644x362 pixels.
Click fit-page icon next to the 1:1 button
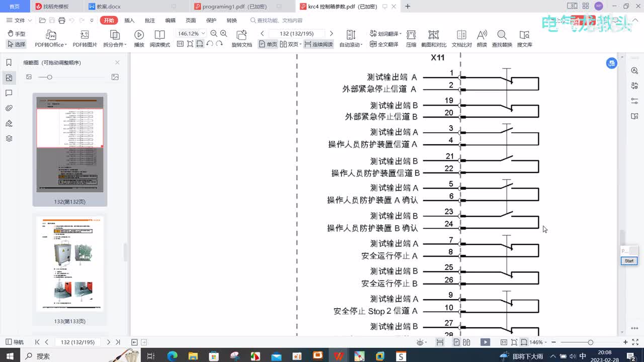point(190,44)
